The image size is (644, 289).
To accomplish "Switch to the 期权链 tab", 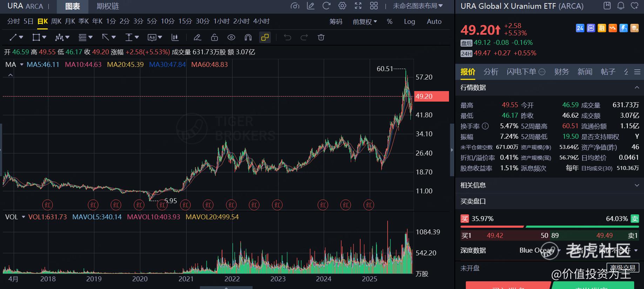I will (108, 6).
